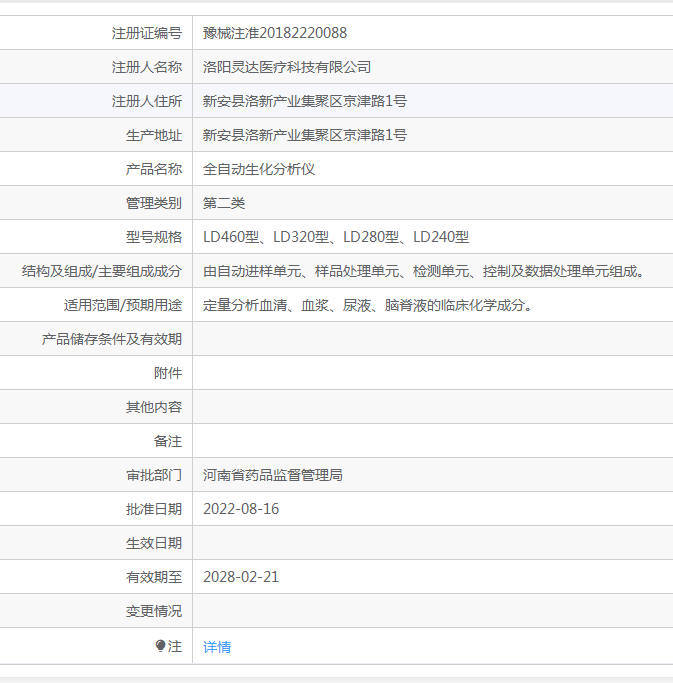Click the address value in the 注册人住所 row
Screen dimensions: 673x683
pyautogui.click(x=305, y=101)
